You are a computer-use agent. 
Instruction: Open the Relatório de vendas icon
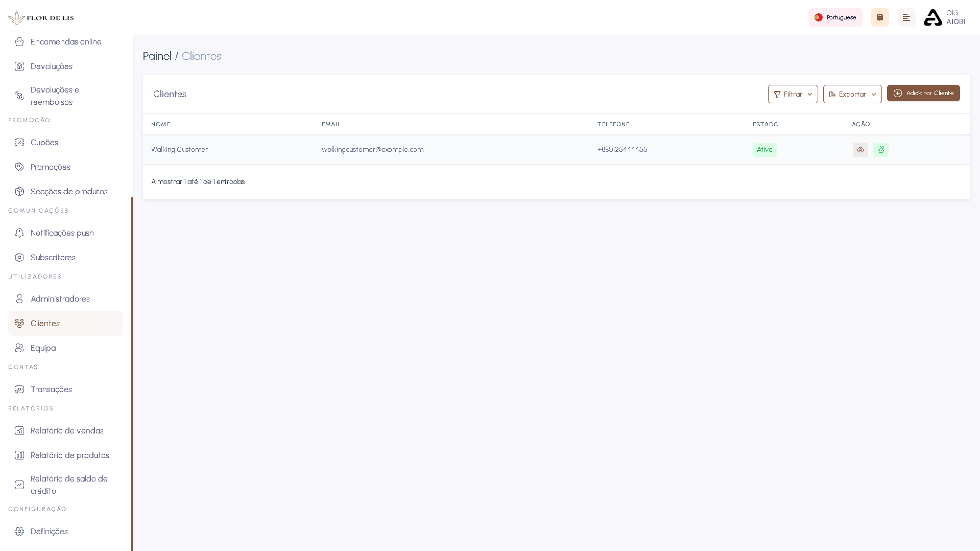coord(19,431)
